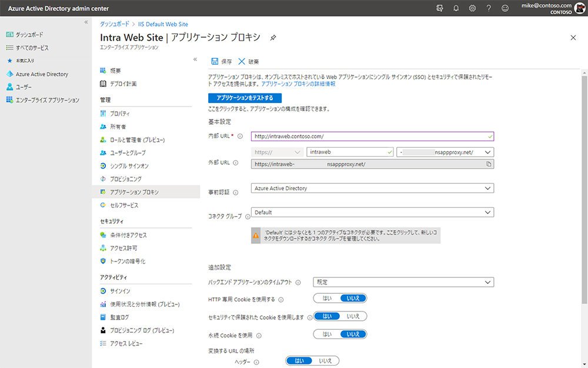Show info for バックエンド アプリケーションのタイムアウト
This screenshot has width=588, height=368.
pos(298,283)
